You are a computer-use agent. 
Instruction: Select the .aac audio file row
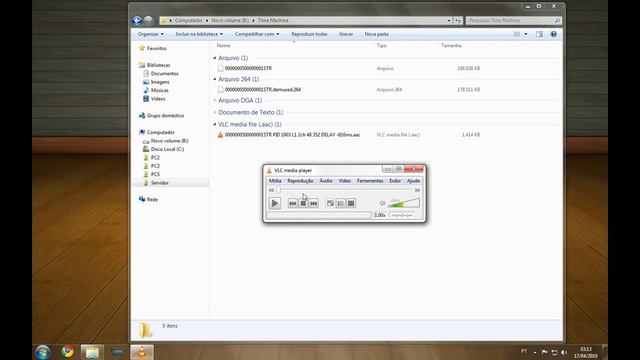point(348,135)
